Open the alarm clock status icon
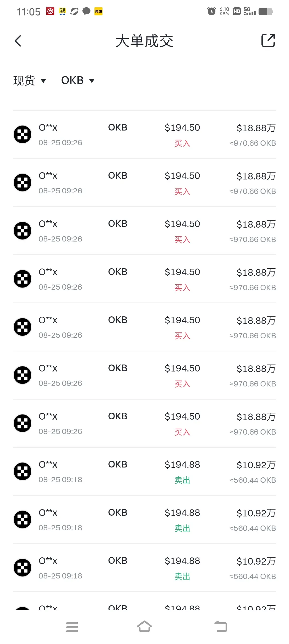 tap(211, 11)
